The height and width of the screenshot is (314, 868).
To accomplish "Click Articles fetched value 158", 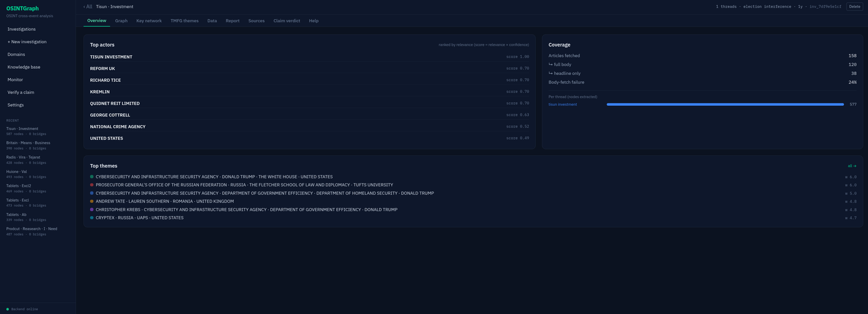I will click(852, 56).
